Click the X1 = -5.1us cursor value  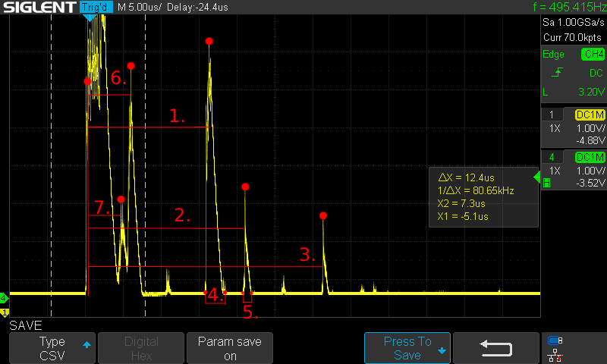[463, 216]
